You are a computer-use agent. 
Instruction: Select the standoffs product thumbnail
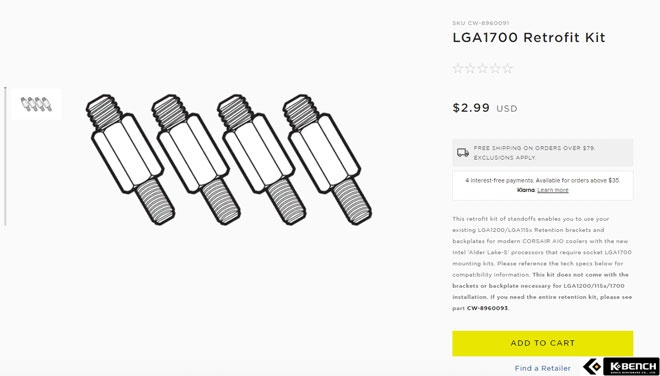click(x=37, y=104)
